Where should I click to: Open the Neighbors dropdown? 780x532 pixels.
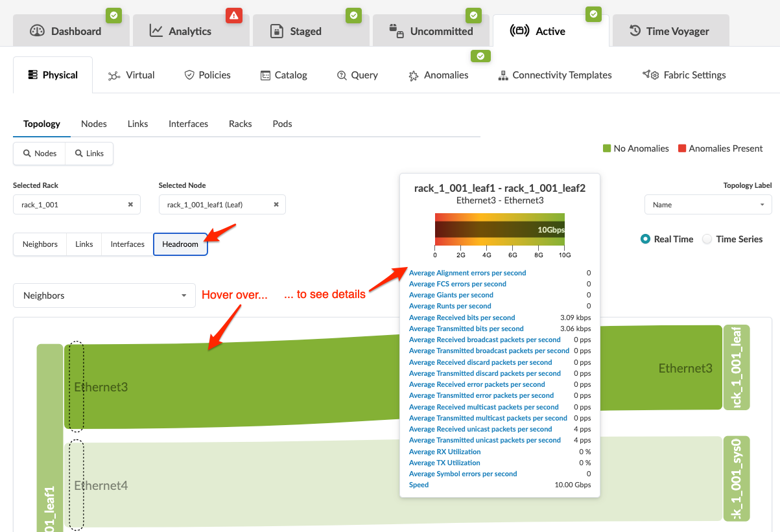tap(104, 295)
